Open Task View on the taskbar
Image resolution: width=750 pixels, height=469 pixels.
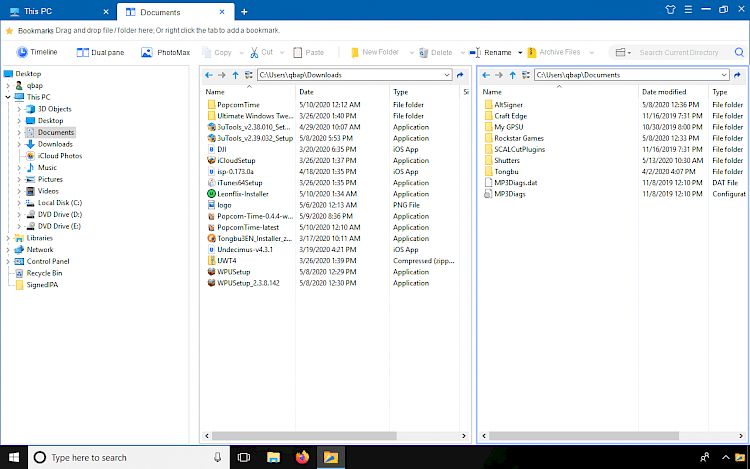click(243, 458)
